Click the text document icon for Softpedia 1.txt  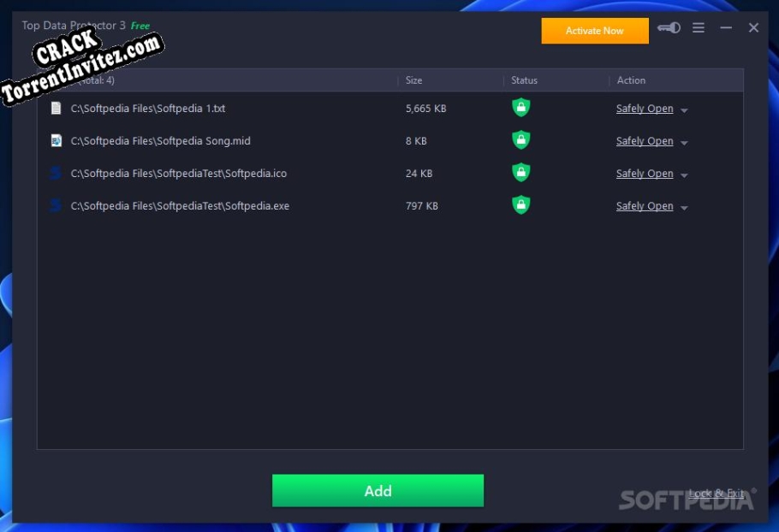pyautogui.click(x=56, y=108)
